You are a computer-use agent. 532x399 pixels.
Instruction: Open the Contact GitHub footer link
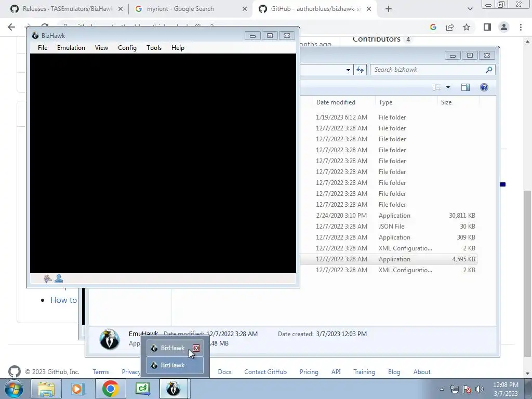click(265, 372)
